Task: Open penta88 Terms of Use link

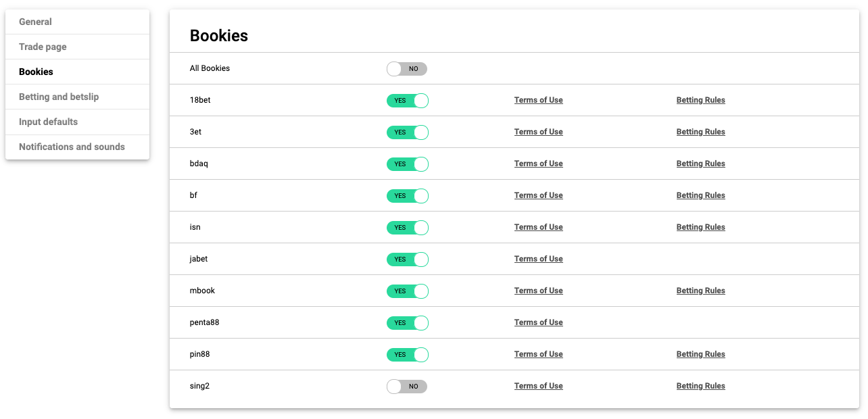Action: point(538,322)
